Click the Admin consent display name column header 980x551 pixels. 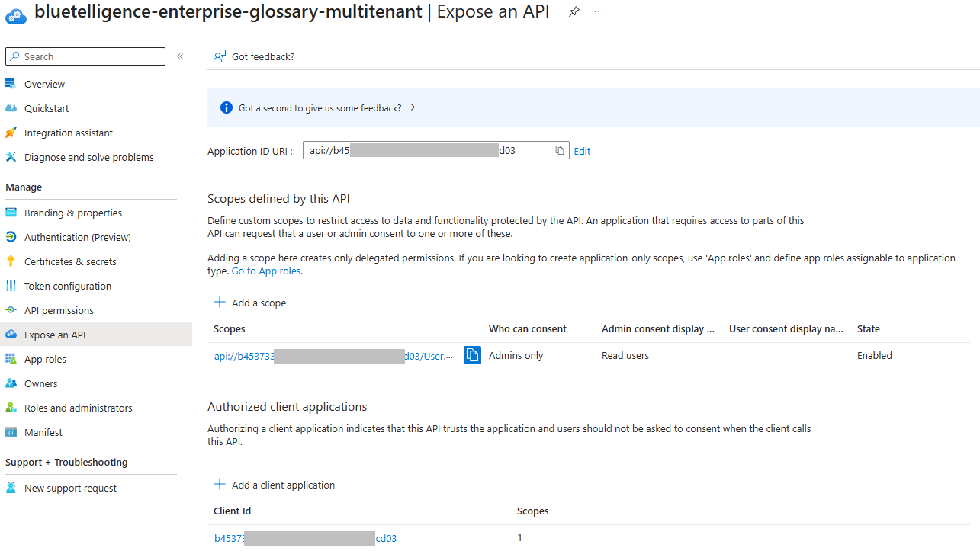pyautogui.click(x=658, y=329)
